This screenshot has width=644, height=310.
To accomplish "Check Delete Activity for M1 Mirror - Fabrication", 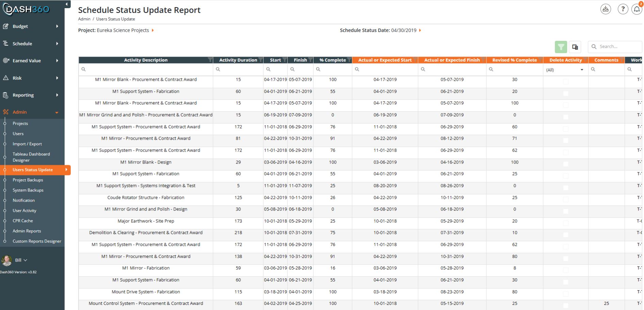I will pyautogui.click(x=566, y=270).
